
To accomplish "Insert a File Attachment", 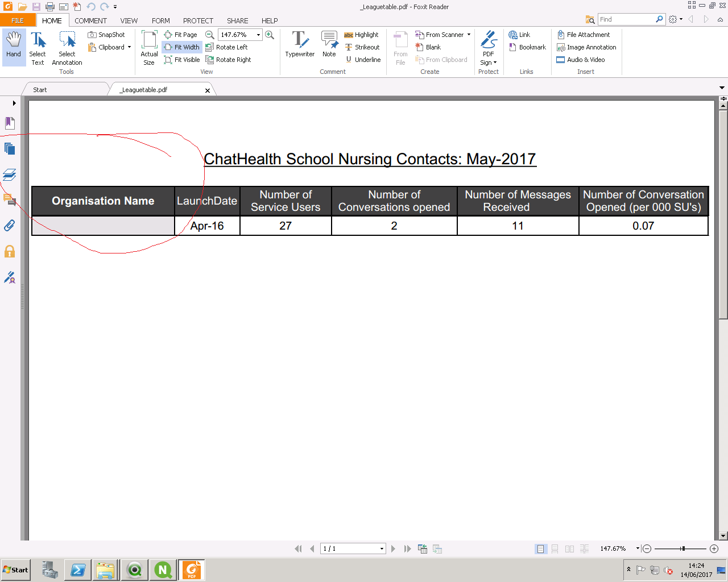I will pyautogui.click(x=584, y=35).
